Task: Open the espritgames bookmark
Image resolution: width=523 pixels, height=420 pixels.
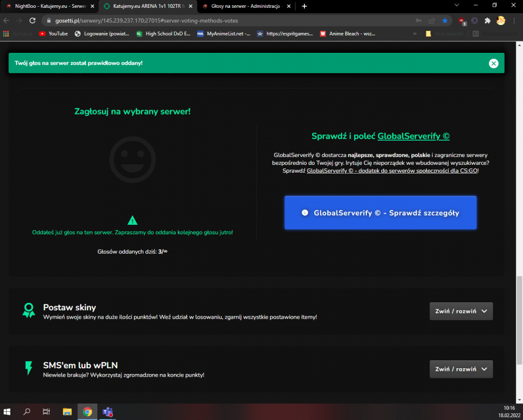Action: 285,33
